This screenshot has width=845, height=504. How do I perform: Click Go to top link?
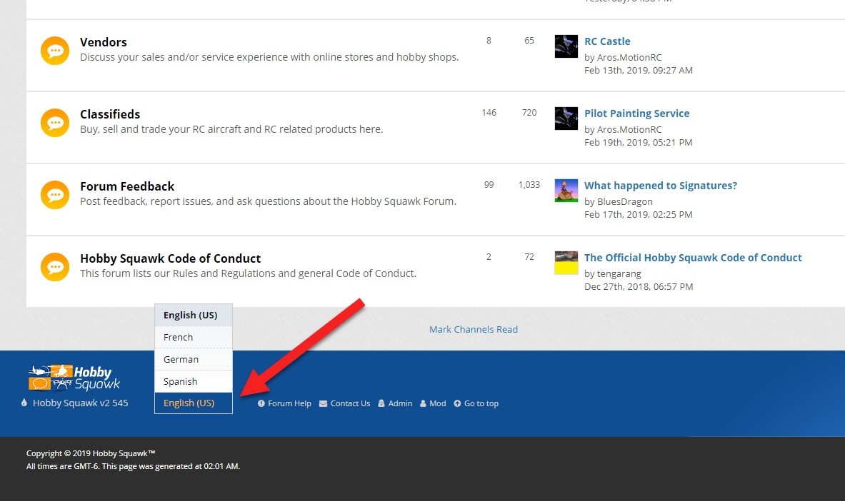point(481,403)
